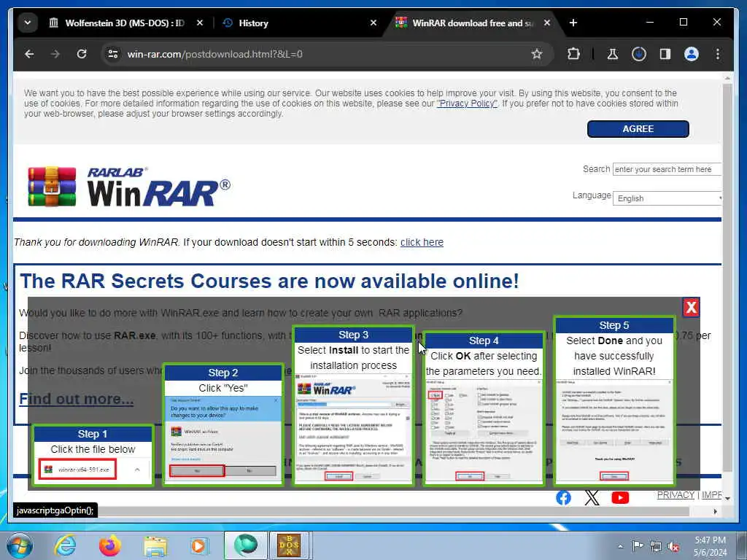
Task: Click the 'click here' download link
Action: tap(422, 242)
